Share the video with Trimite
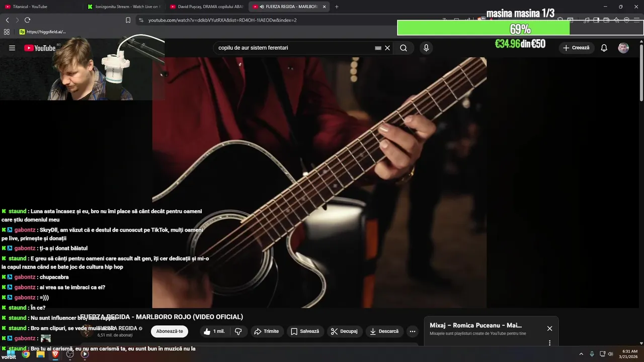Screen dimensions: 644x362 267,331
